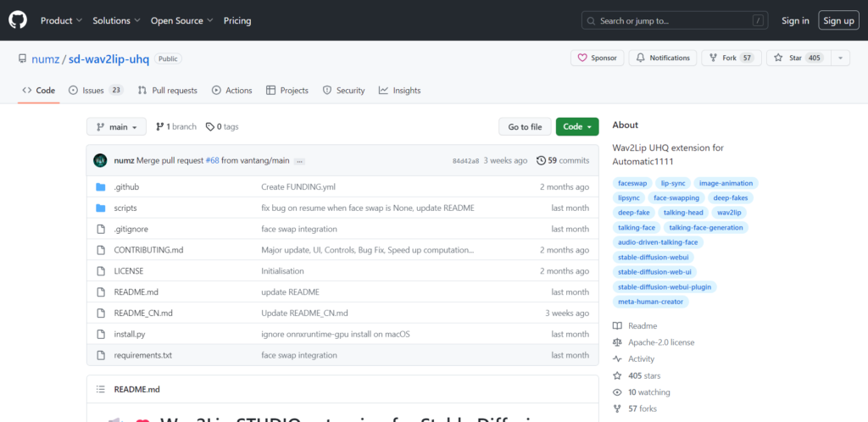This screenshot has height=422, width=868.
Task: Expand commit message ellipsis button
Action: pos(299,162)
